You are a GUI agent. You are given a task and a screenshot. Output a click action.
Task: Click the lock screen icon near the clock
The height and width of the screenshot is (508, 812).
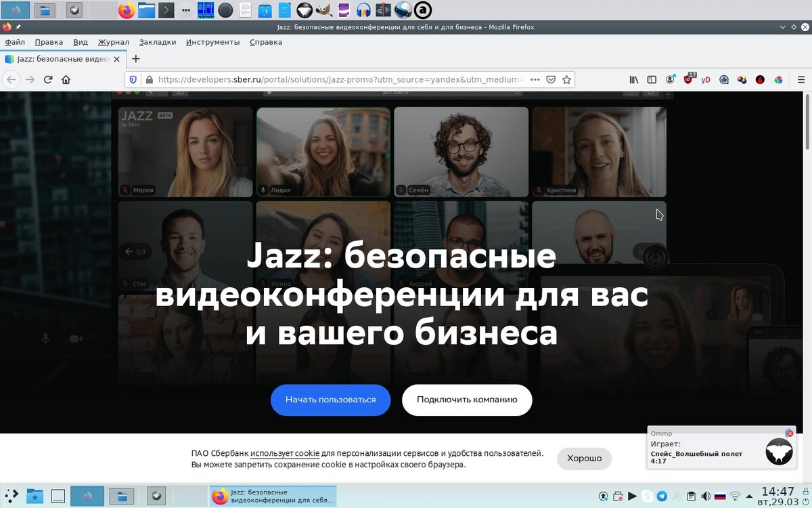tap(805, 490)
